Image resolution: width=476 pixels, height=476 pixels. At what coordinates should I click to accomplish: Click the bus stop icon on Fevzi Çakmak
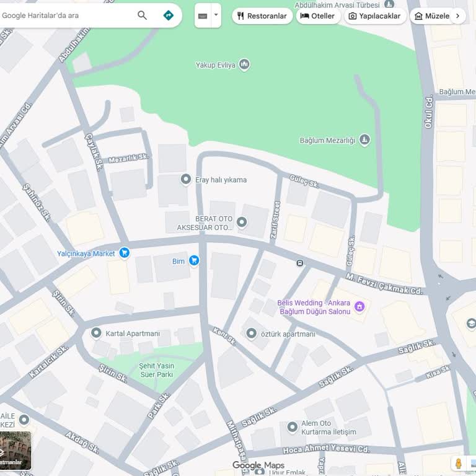299,263
